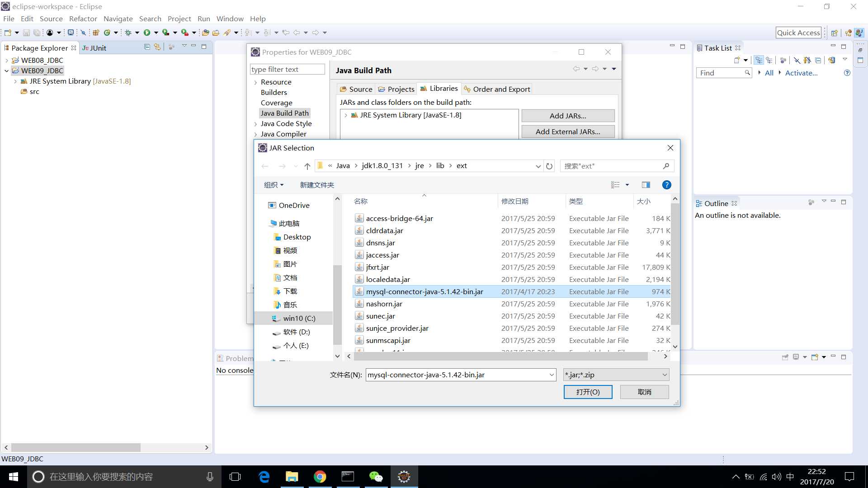Open the file type filter dropdown
Screen dimensions: 868x488
pyautogui.click(x=665, y=375)
